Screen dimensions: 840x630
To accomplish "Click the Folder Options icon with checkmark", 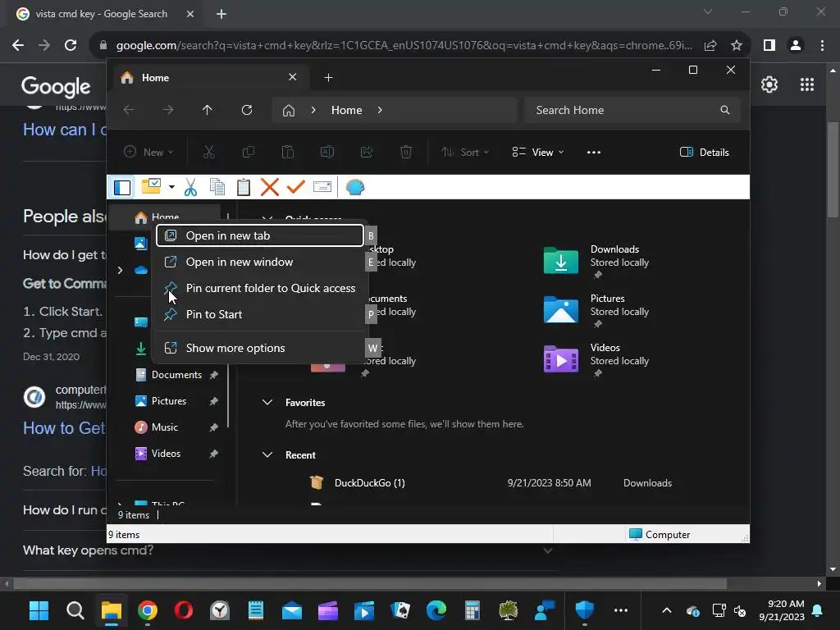I will coord(151,186).
